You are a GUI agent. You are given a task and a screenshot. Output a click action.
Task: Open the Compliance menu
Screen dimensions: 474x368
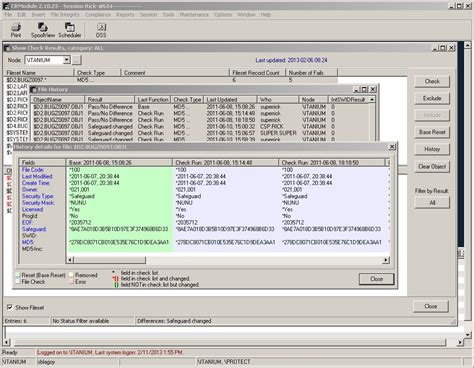(98, 15)
